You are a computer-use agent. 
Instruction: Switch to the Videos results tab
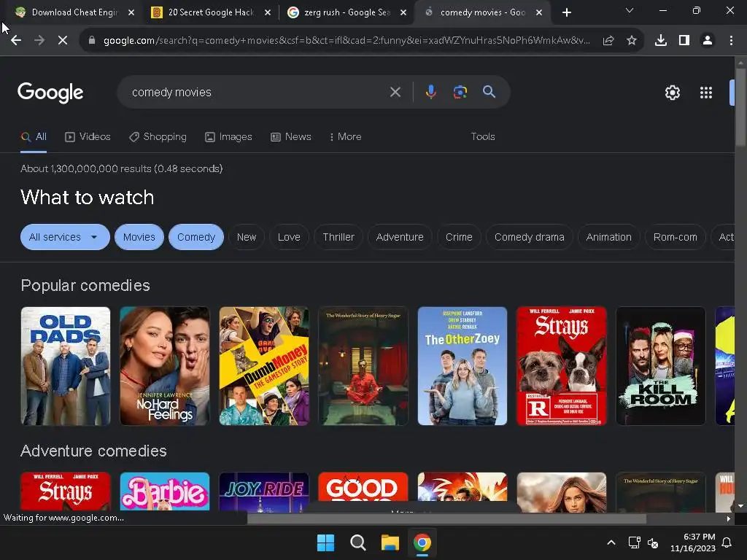pos(88,136)
